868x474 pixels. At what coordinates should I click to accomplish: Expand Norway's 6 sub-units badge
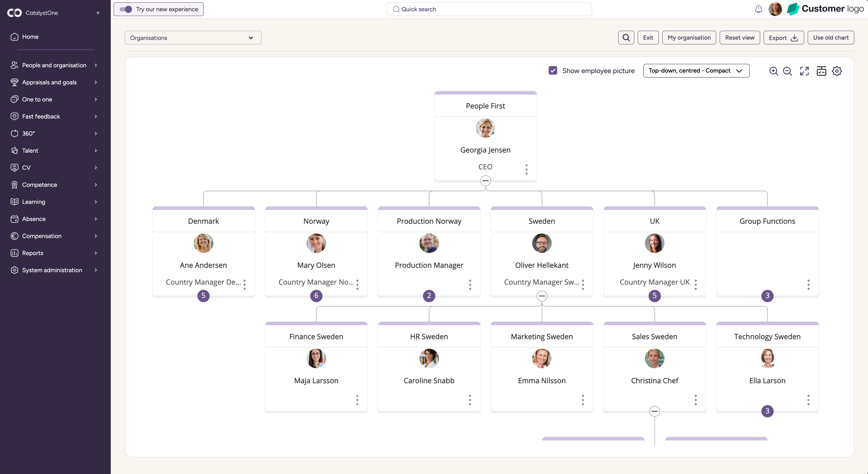tap(316, 296)
